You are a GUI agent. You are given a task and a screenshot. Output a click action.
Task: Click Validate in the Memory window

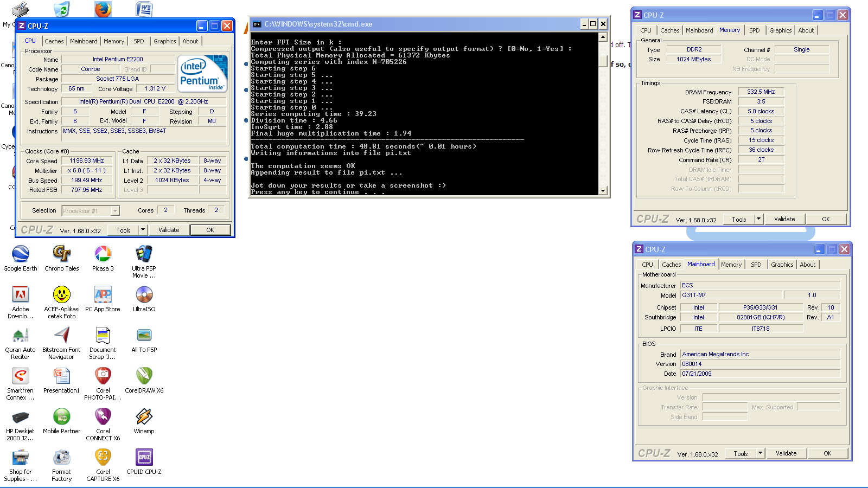click(784, 219)
